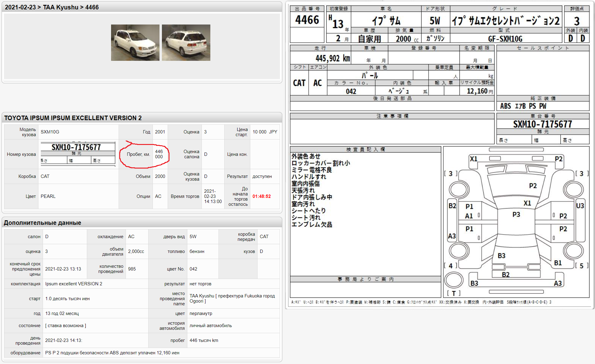The image size is (595, 364).
Task: Select the equipment row PS P 2 подушки безопасности
Action: click(112, 353)
